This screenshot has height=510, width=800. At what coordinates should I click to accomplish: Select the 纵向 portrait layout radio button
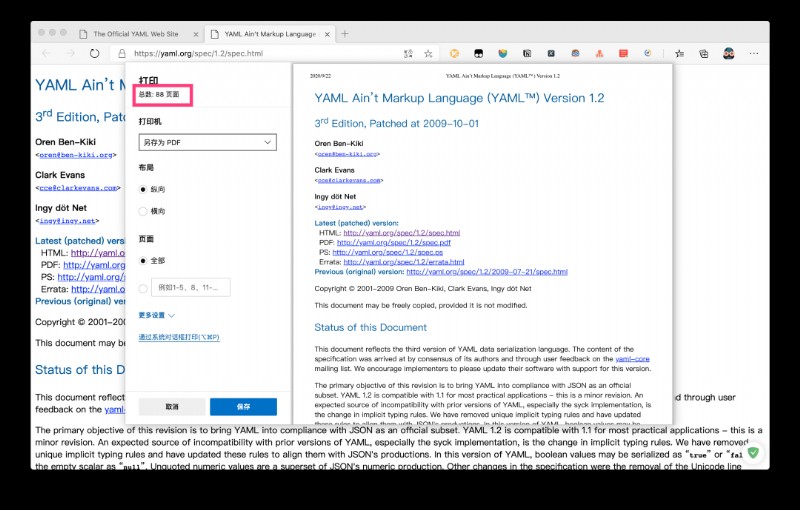click(x=143, y=189)
